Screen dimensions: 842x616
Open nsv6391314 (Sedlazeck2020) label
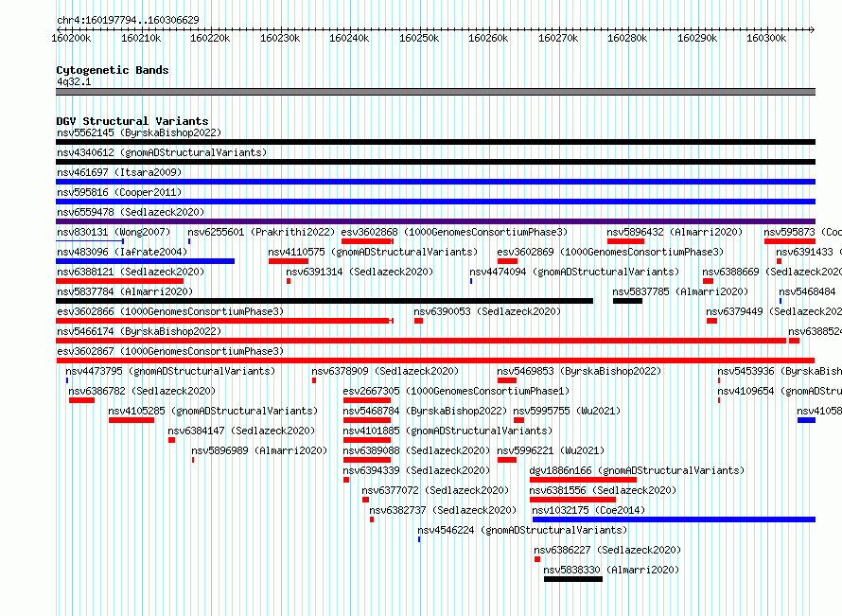[x=360, y=272]
